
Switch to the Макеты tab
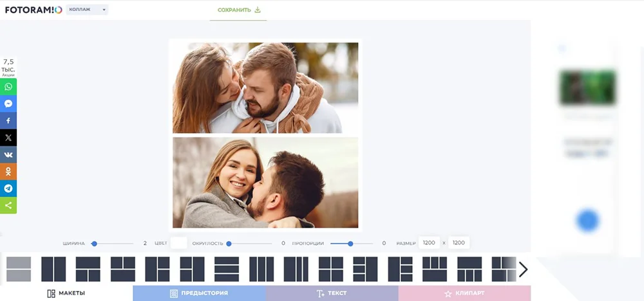pos(66,293)
